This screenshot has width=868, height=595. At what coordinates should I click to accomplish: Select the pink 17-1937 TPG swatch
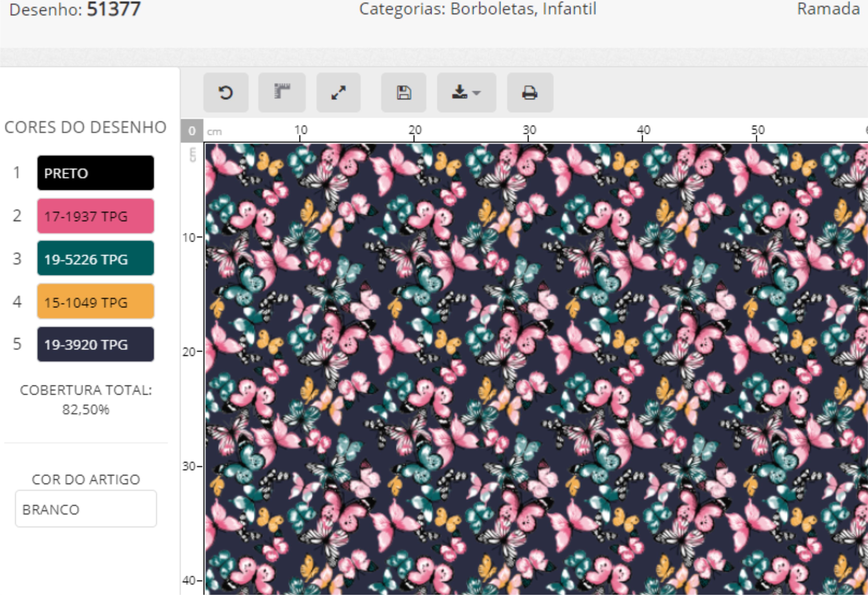(x=96, y=216)
